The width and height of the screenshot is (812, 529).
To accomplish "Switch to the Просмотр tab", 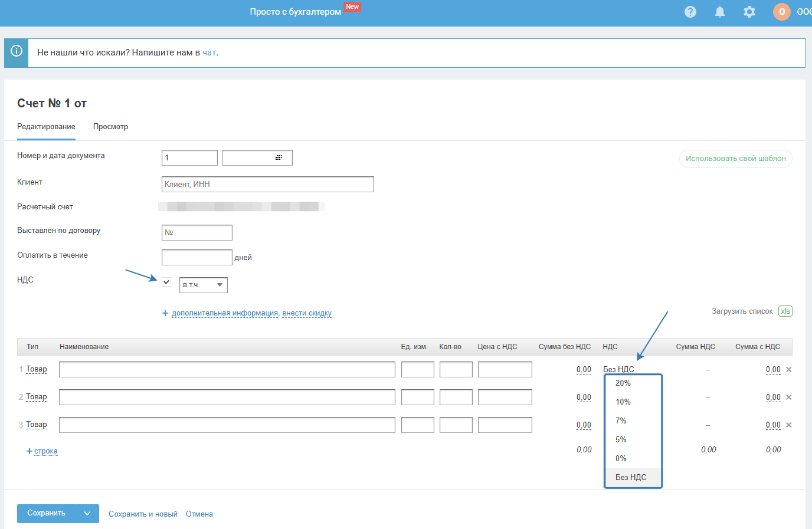I will pyautogui.click(x=110, y=127).
